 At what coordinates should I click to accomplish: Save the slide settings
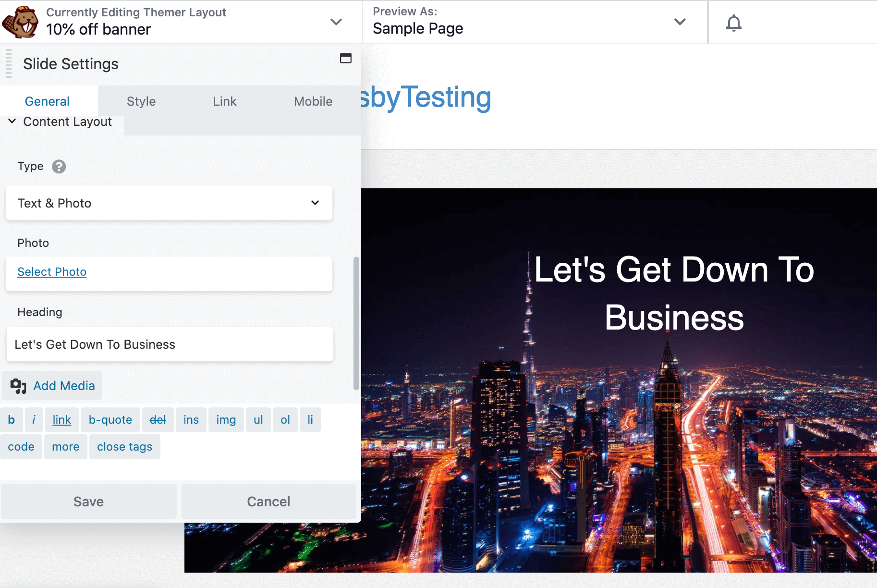tap(88, 501)
